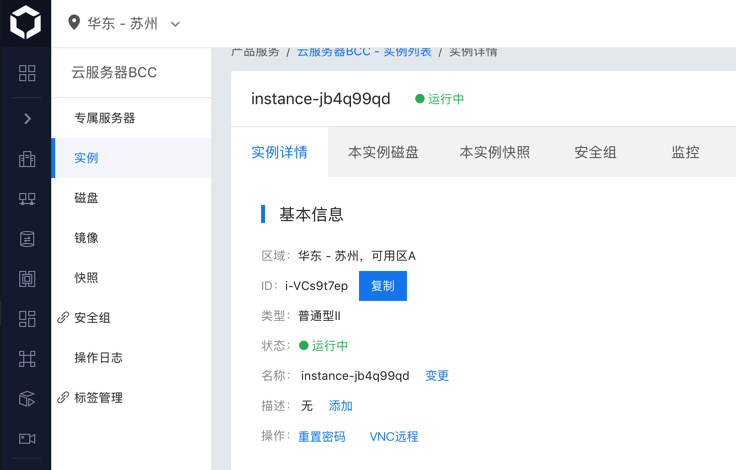736x470 pixels.
Task: Open the product grid overview icon
Action: [27, 73]
